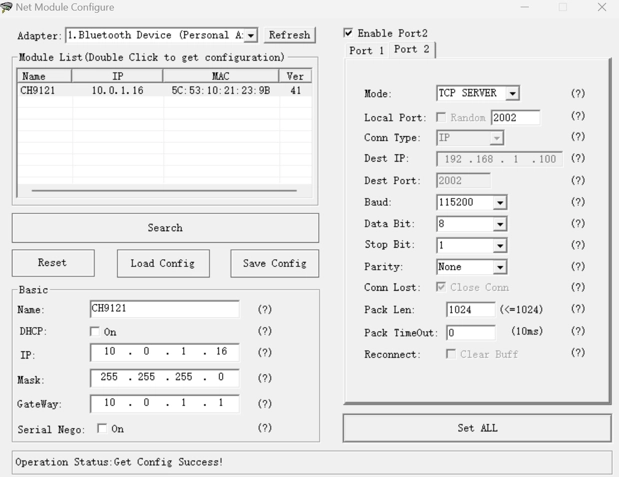Click the help (?) next to Conn Lost
The height and width of the screenshot is (477, 619).
click(578, 287)
